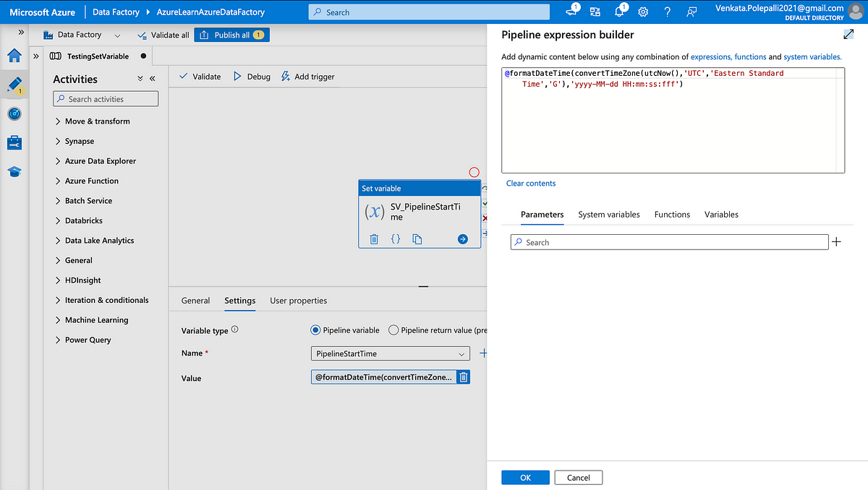The image size is (868, 490).
Task: Expand the Power Query group
Action: (x=82, y=340)
